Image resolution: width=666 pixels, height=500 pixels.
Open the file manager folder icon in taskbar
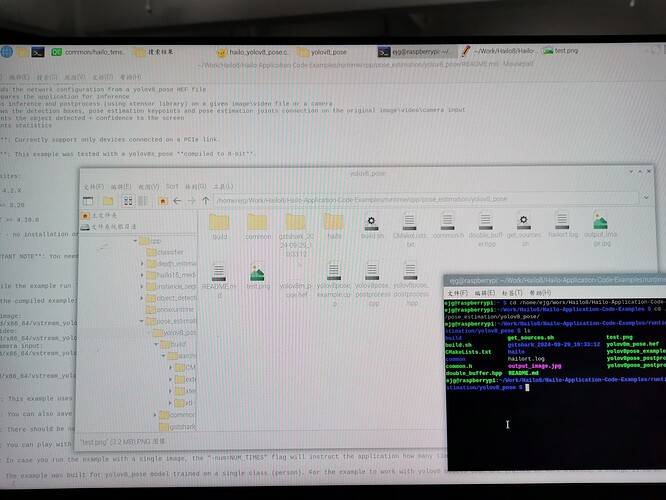click(x=23, y=52)
